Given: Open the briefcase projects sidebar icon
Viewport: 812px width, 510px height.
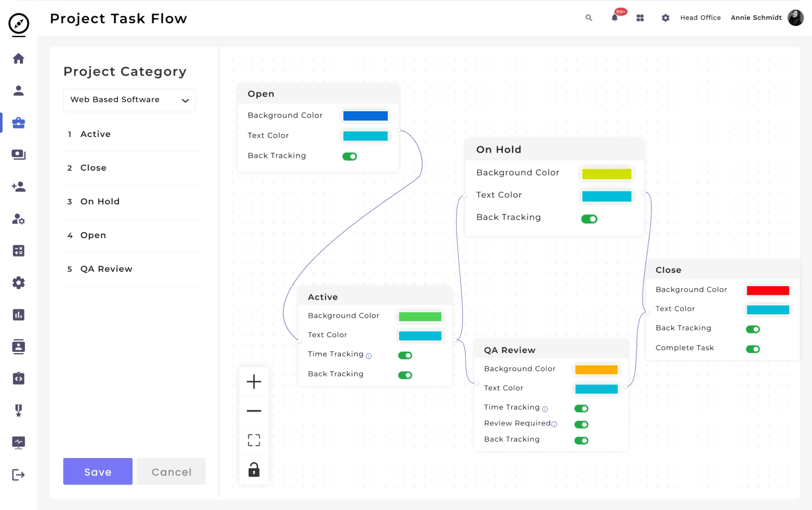Looking at the screenshot, I should pos(19,123).
